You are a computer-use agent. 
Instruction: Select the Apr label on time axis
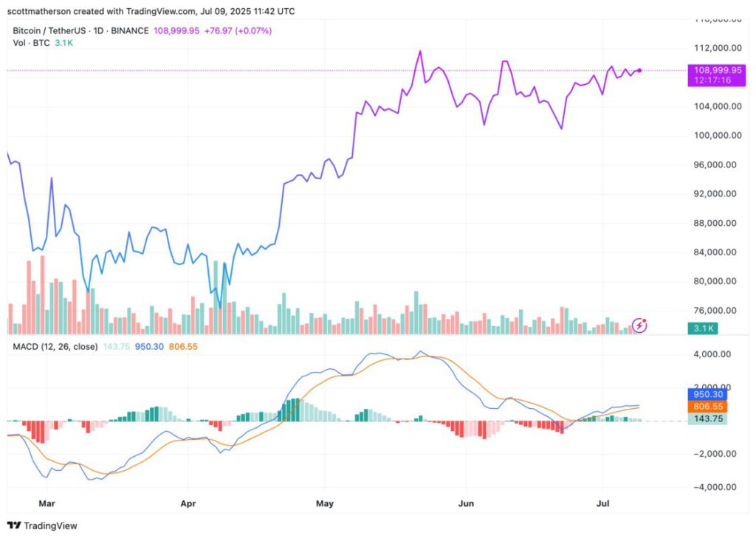(x=188, y=503)
